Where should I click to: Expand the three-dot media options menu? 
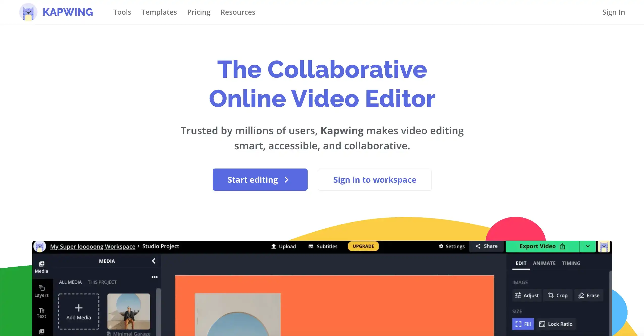pos(155,277)
